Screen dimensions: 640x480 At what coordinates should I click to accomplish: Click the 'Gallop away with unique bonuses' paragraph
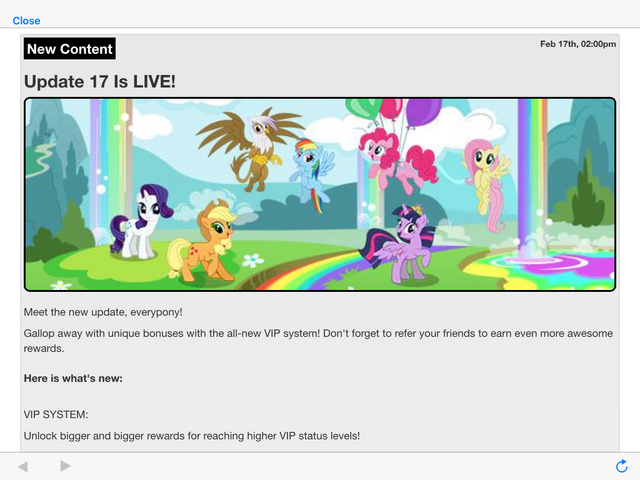318,341
